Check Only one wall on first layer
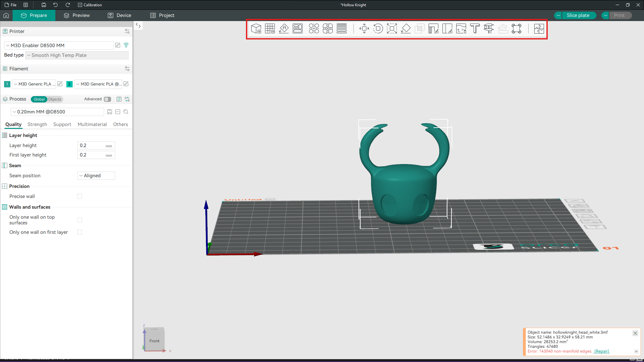644x362 pixels. point(80,232)
